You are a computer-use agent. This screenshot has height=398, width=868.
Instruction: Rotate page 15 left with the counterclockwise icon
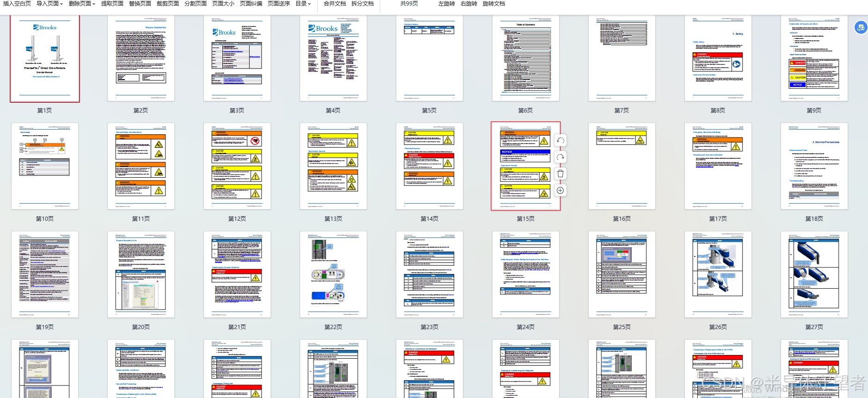pos(560,141)
